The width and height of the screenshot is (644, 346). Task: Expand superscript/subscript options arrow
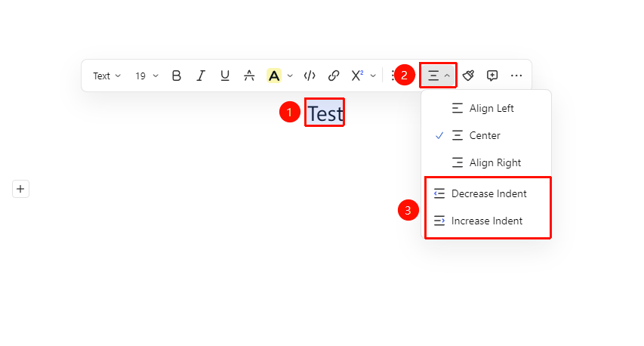373,76
